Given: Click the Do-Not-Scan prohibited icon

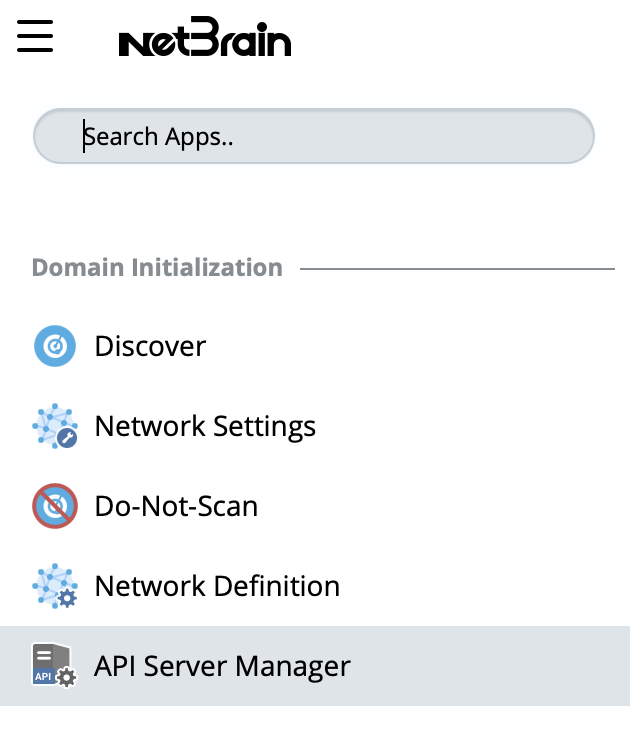Looking at the screenshot, I should (x=55, y=506).
